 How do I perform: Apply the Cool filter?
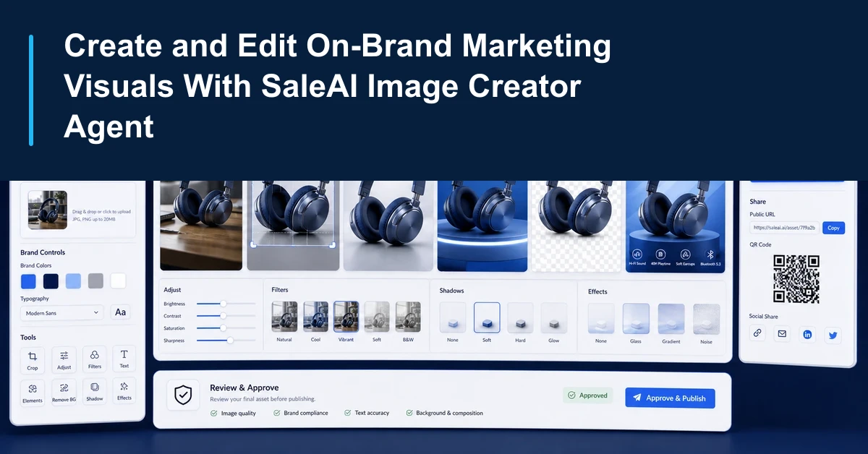315,317
